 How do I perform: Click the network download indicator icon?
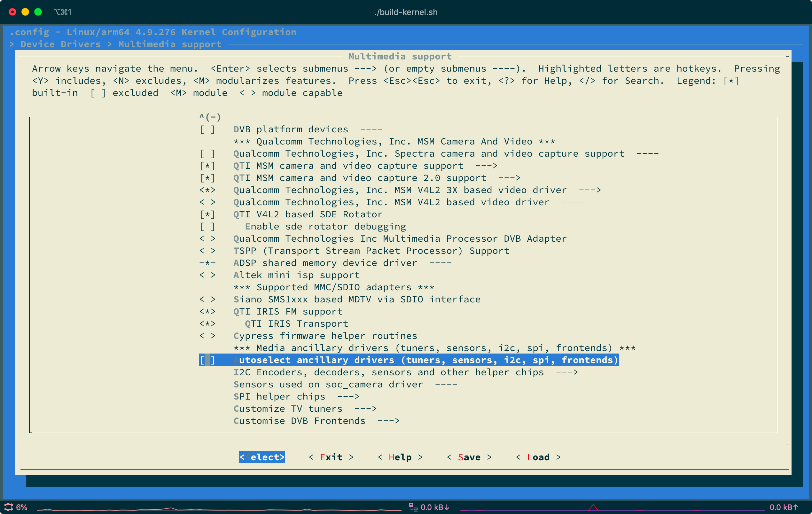[413, 507]
